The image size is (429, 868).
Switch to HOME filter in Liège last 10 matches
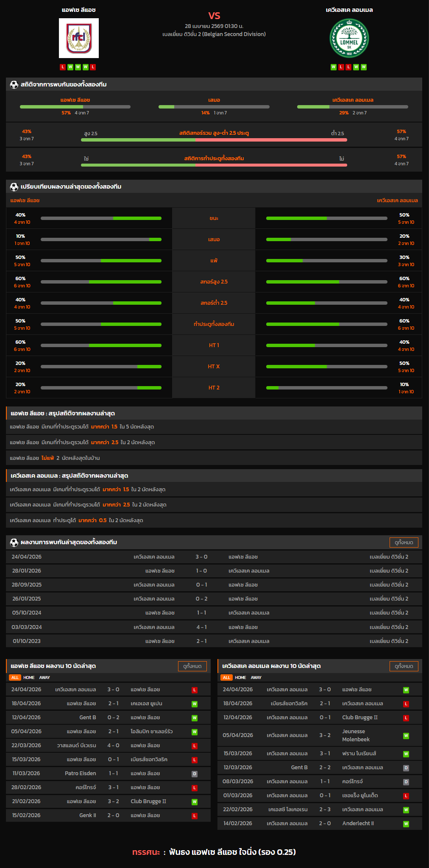pos(29,677)
